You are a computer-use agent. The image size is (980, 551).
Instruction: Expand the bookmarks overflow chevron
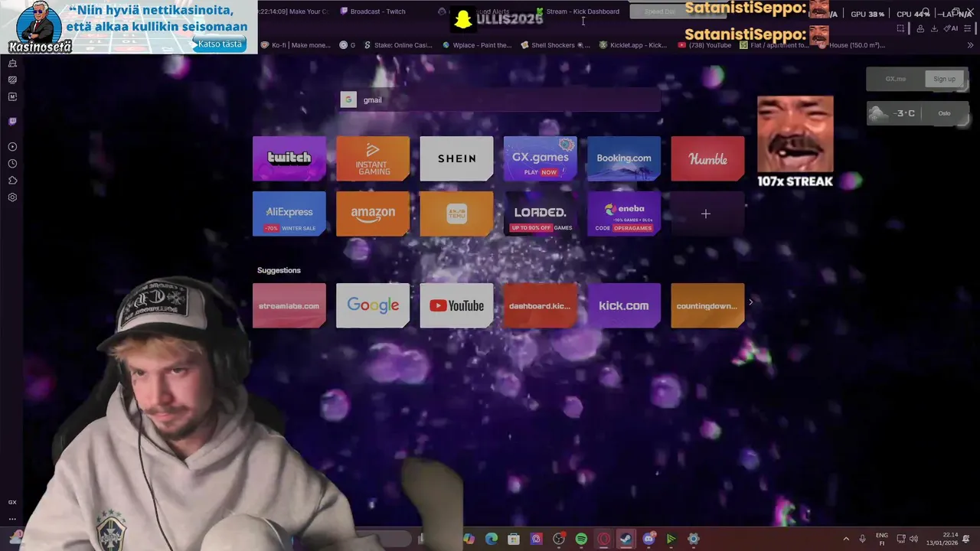[971, 45]
